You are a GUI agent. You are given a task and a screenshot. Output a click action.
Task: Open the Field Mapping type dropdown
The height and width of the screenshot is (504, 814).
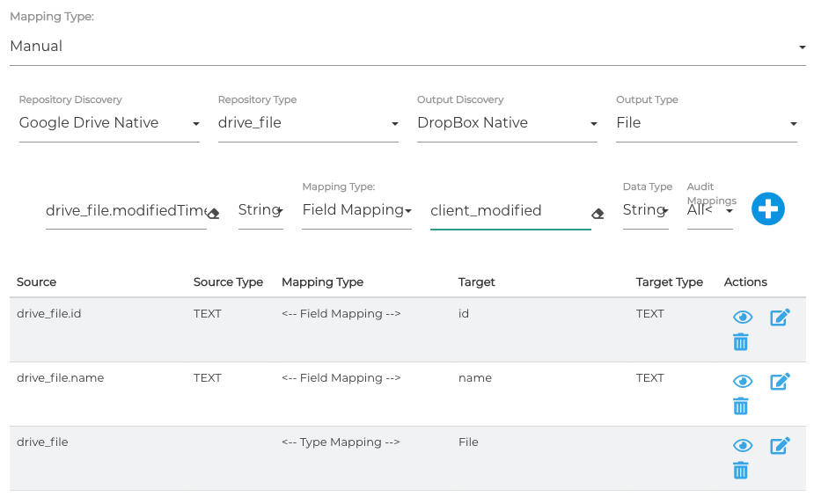coord(356,210)
